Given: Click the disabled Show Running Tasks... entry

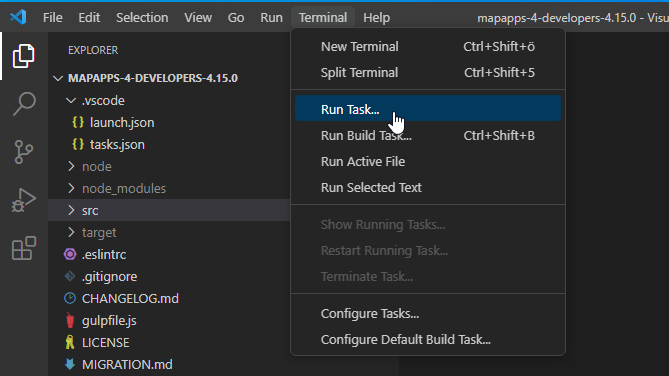Looking at the screenshot, I should (428, 224).
